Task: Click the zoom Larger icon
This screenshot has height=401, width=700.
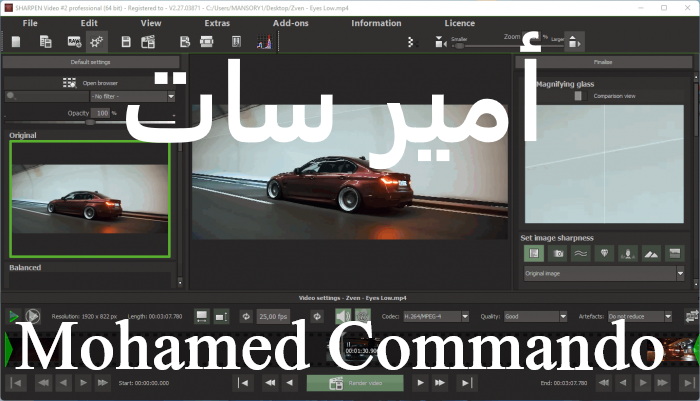Action: click(574, 42)
